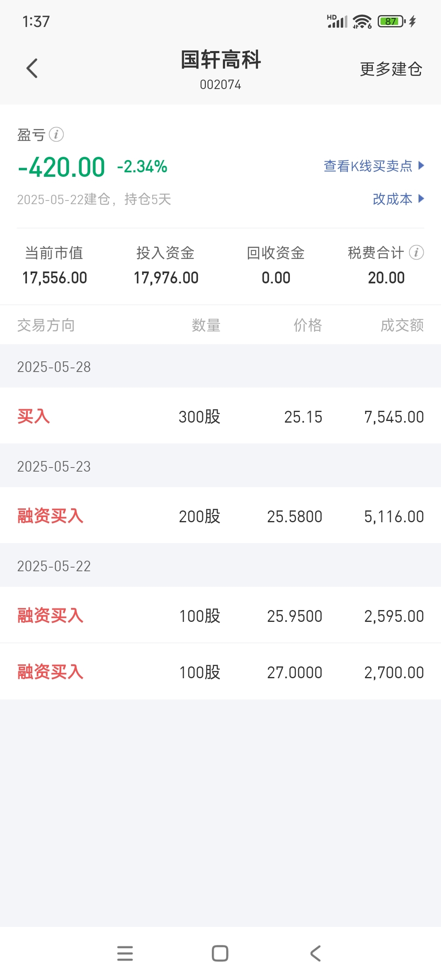Tap the back arrow in the header
Viewport: 441px width, 980px height.
(32, 68)
